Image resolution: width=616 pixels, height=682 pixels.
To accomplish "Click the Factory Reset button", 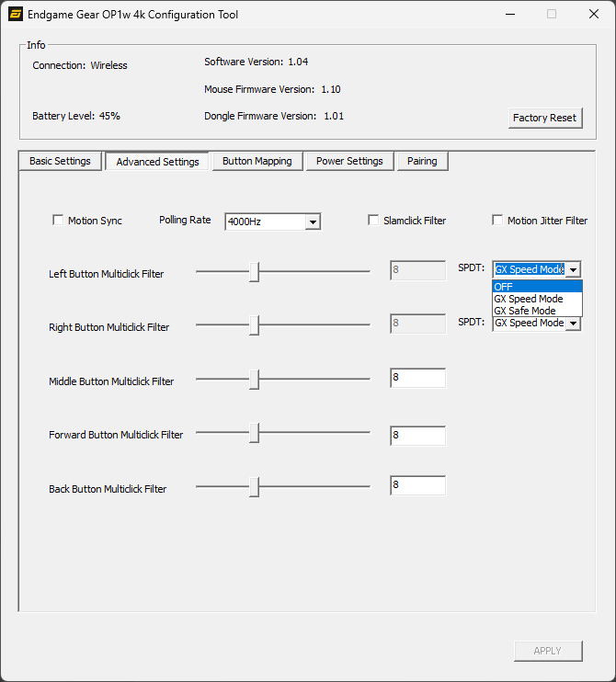I will coord(545,118).
